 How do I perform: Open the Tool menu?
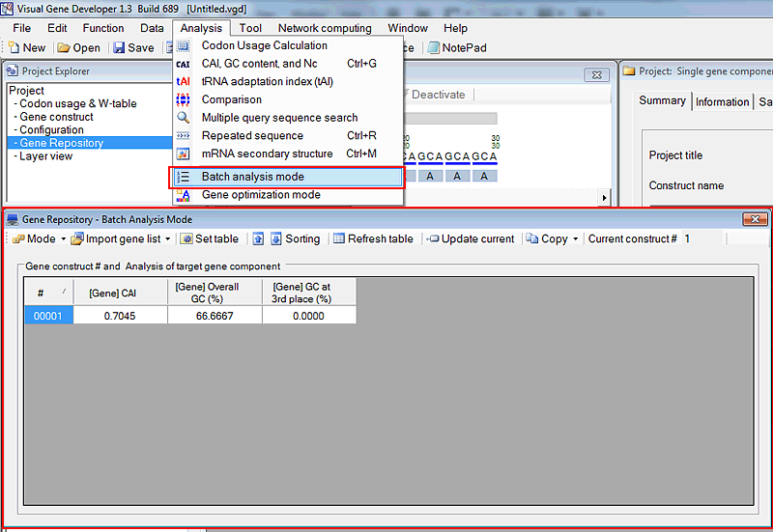(250, 28)
